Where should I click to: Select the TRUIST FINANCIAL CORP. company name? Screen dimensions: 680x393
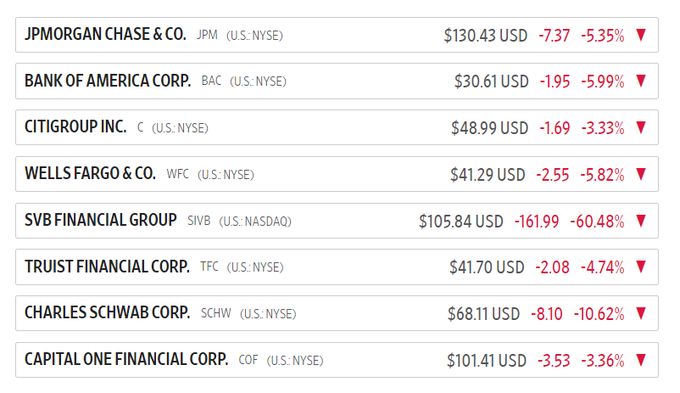tap(107, 267)
